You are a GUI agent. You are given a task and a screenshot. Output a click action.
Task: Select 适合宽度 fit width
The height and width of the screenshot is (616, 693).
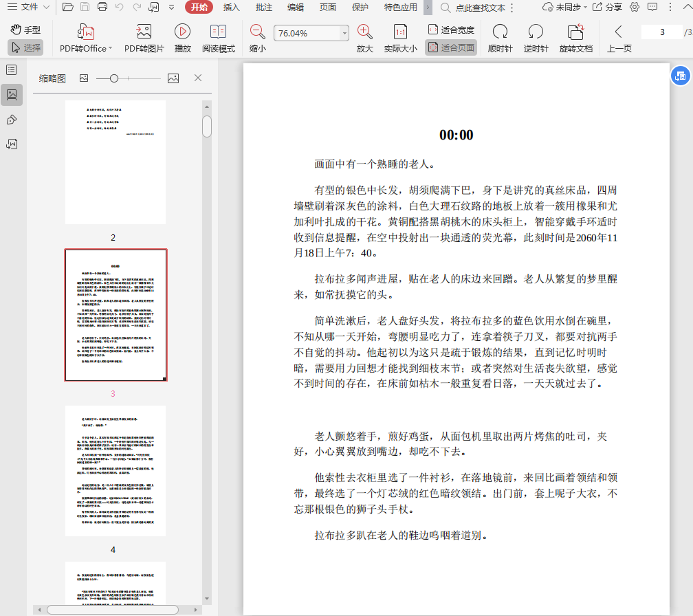(x=451, y=30)
